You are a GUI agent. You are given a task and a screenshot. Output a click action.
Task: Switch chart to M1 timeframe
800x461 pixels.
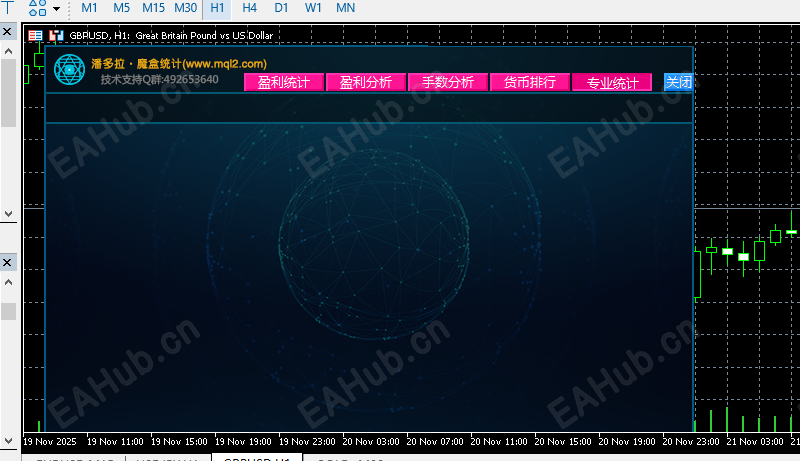tap(89, 8)
